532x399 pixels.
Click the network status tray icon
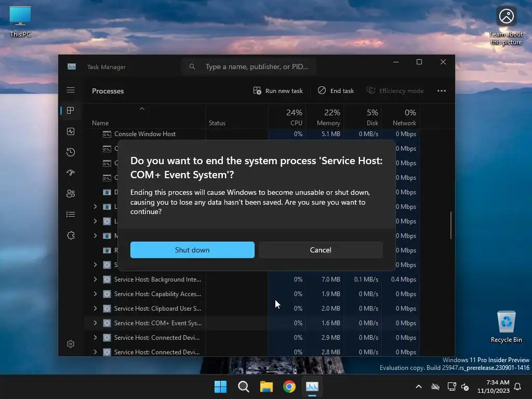coord(451,387)
